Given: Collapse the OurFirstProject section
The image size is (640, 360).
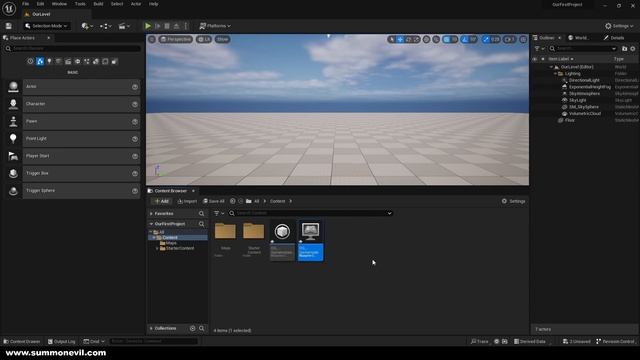Looking at the screenshot, I should pyautogui.click(x=151, y=224).
